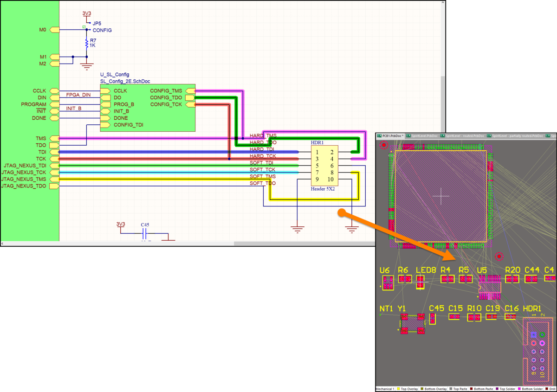557x392 pixels.
Task: Select the TMS port on the schematic
Action: (54, 138)
